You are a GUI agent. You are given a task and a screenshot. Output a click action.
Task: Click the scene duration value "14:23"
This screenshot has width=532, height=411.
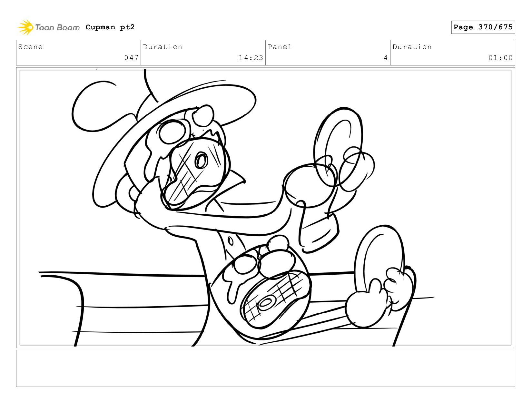pyautogui.click(x=251, y=58)
